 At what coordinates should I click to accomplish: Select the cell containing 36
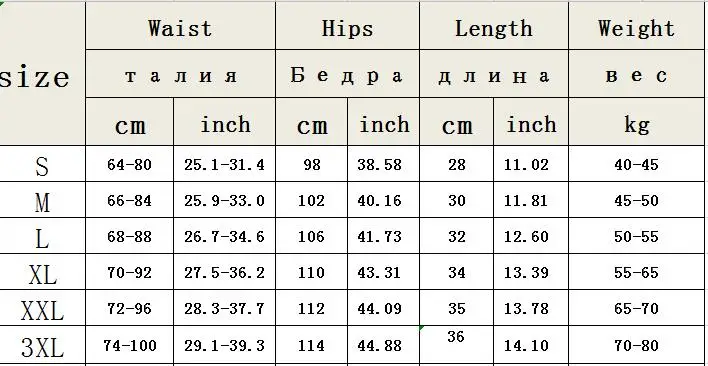(x=456, y=345)
